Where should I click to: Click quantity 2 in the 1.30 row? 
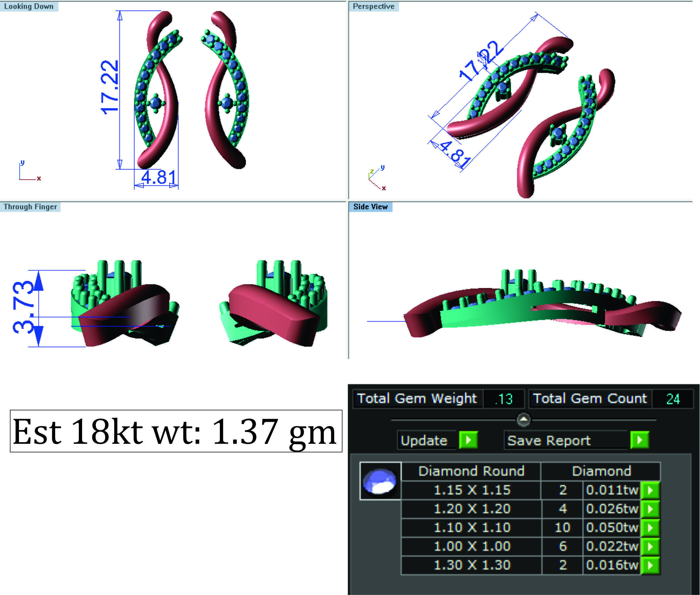click(563, 565)
